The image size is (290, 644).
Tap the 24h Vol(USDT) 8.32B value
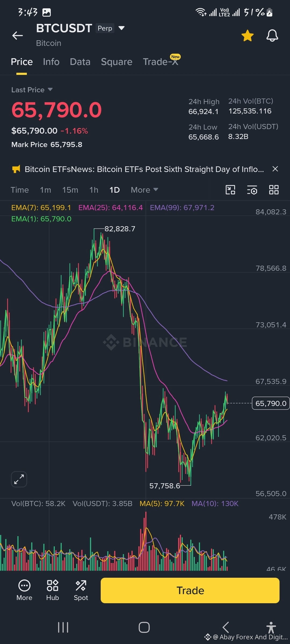pyautogui.click(x=238, y=137)
